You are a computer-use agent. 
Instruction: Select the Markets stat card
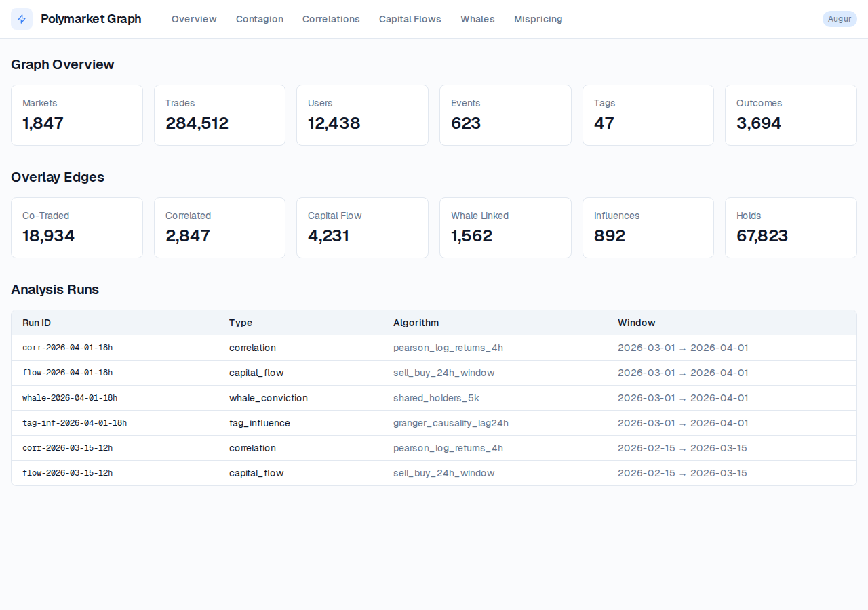pos(77,115)
